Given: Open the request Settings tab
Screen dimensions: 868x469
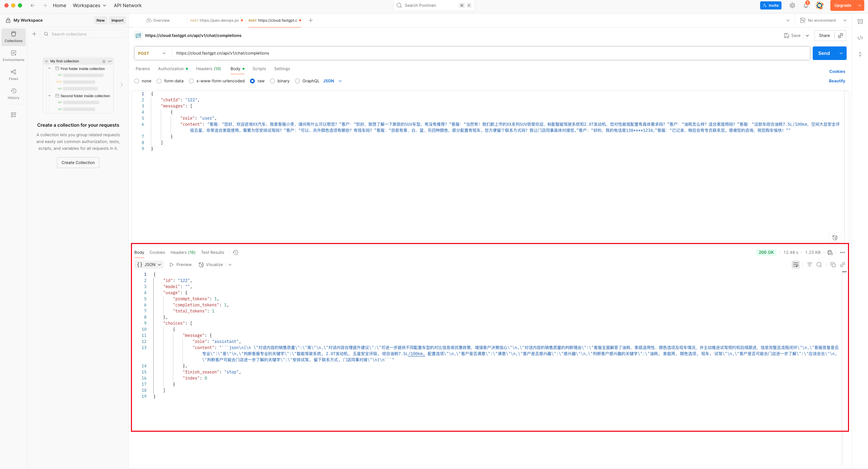Looking at the screenshot, I should click(x=282, y=69).
